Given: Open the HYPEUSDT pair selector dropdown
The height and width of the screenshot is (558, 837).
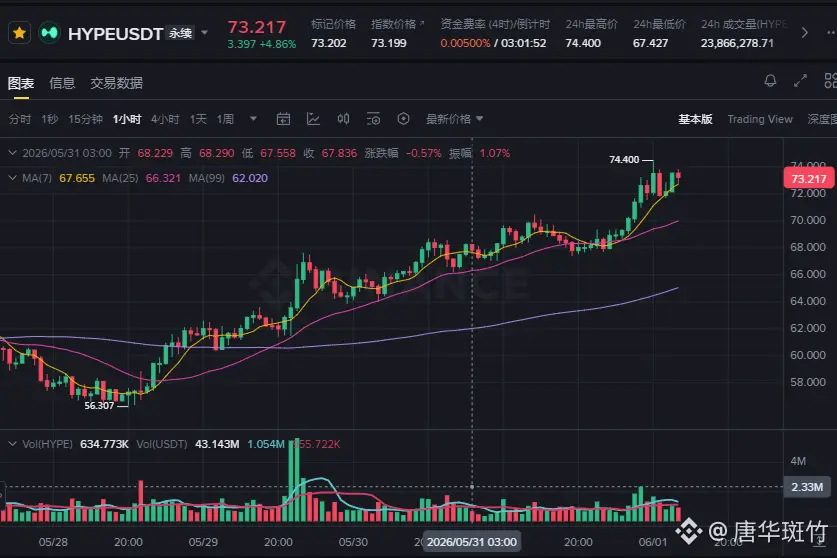Looking at the screenshot, I should pos(204,33).
